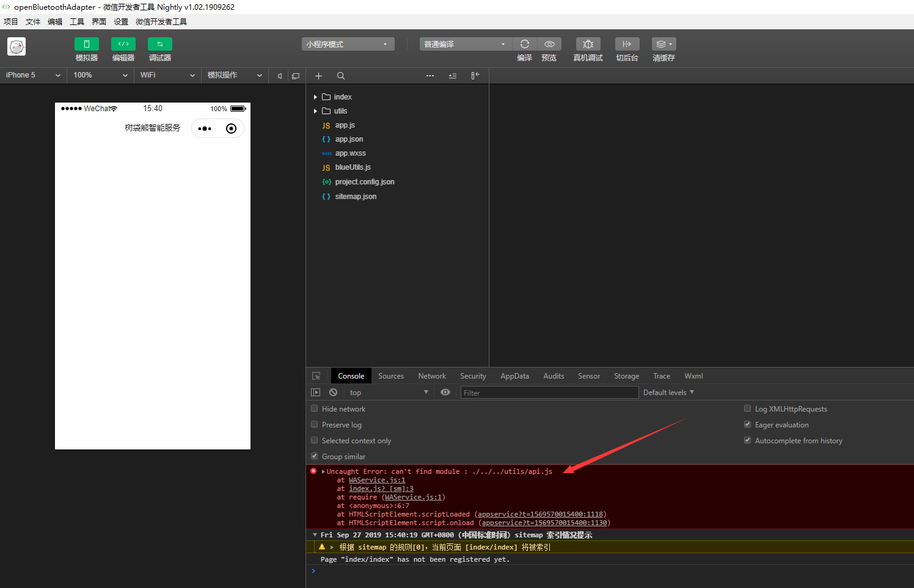Open the normal compile mode dropdown

tap(466, 44)
